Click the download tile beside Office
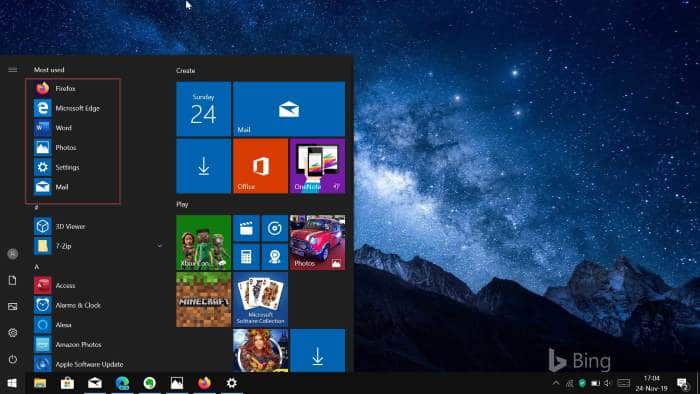This screenshot has width=700, height=394. click(204, 166)
